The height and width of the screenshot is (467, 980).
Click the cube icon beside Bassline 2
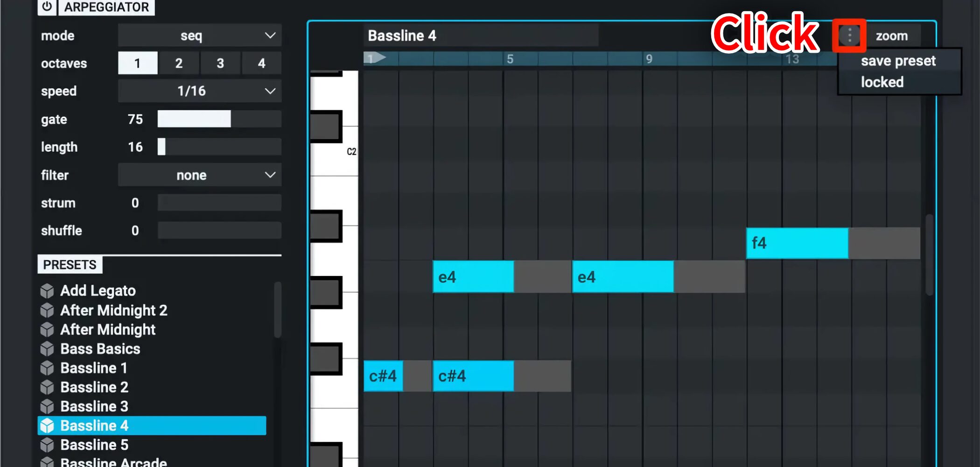(x=47, y=387)
